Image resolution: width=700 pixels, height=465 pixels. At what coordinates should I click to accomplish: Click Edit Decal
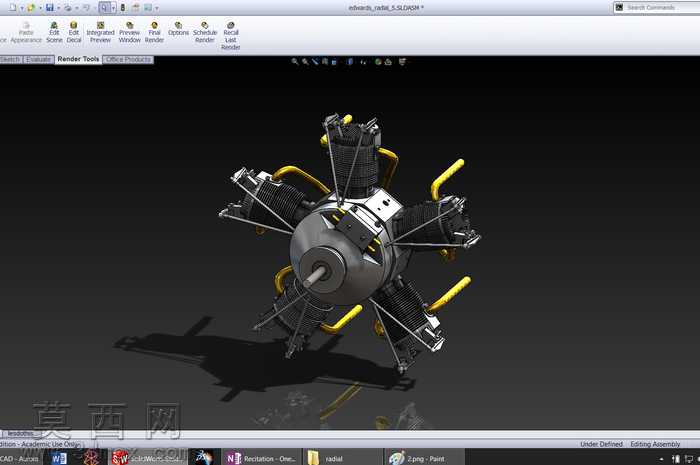click(x=74, y=33)
